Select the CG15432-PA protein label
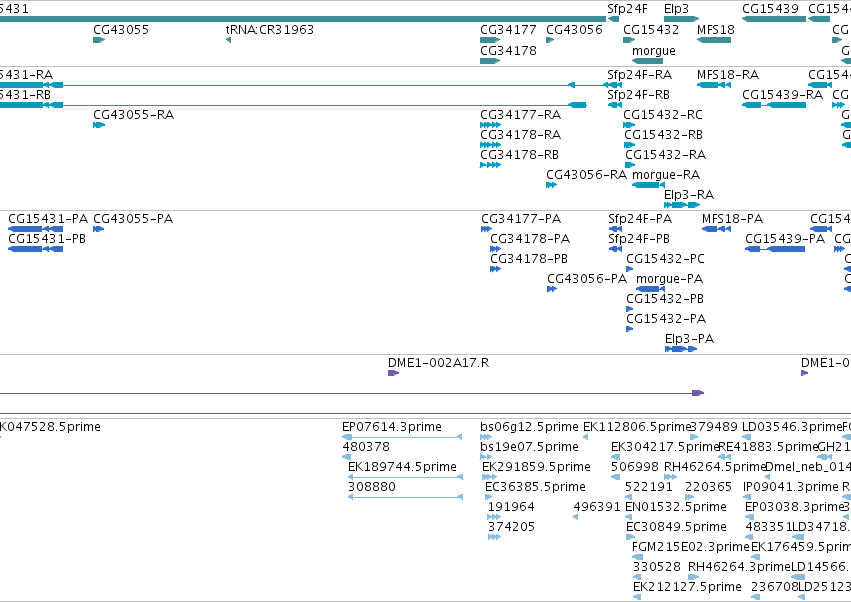 click(666, 319)
